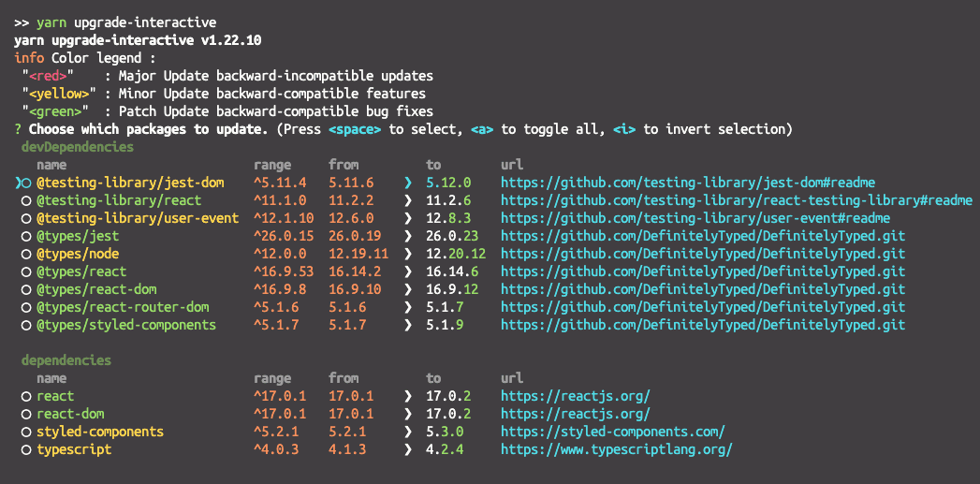Toggle @testing-library/user-event selection circle
The image size is (980, 484).
coord(26,218)
